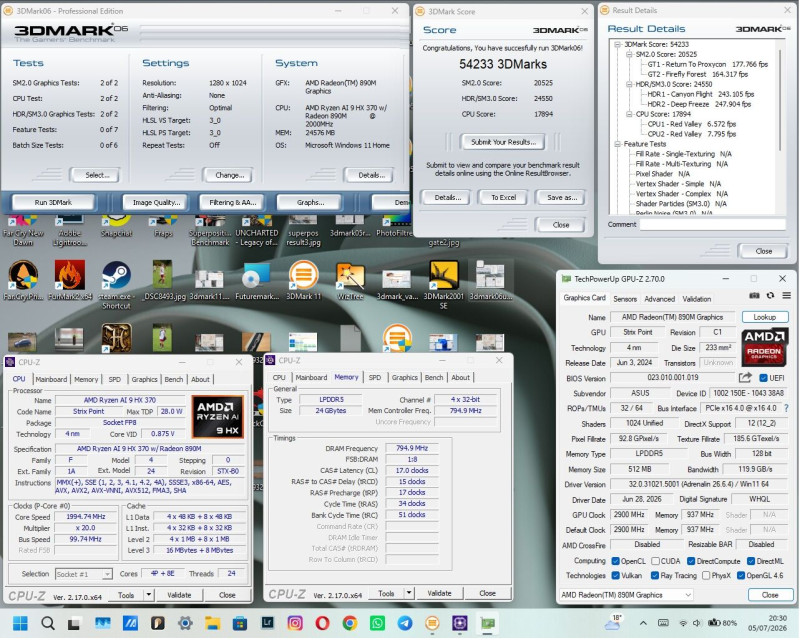Viewport: 800px width, 643px height.
Task: Open the WizTree desktop icon
Action: click(350, 281)
